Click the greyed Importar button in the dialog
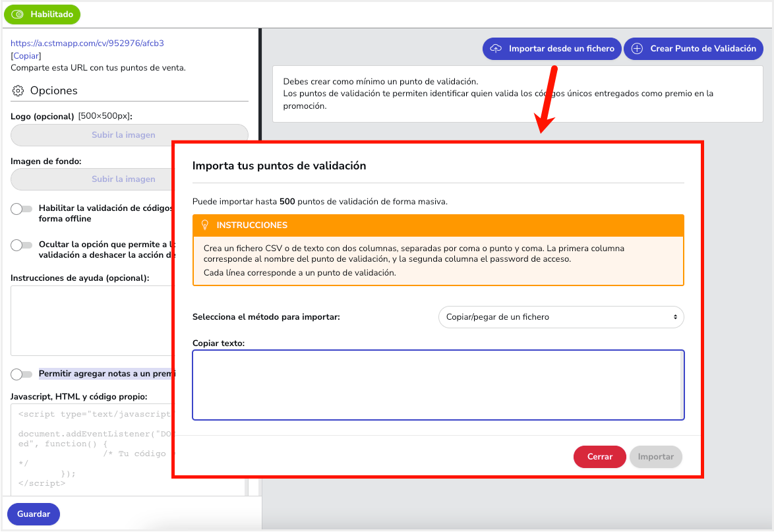774x532 pixels. click(655, 456)
